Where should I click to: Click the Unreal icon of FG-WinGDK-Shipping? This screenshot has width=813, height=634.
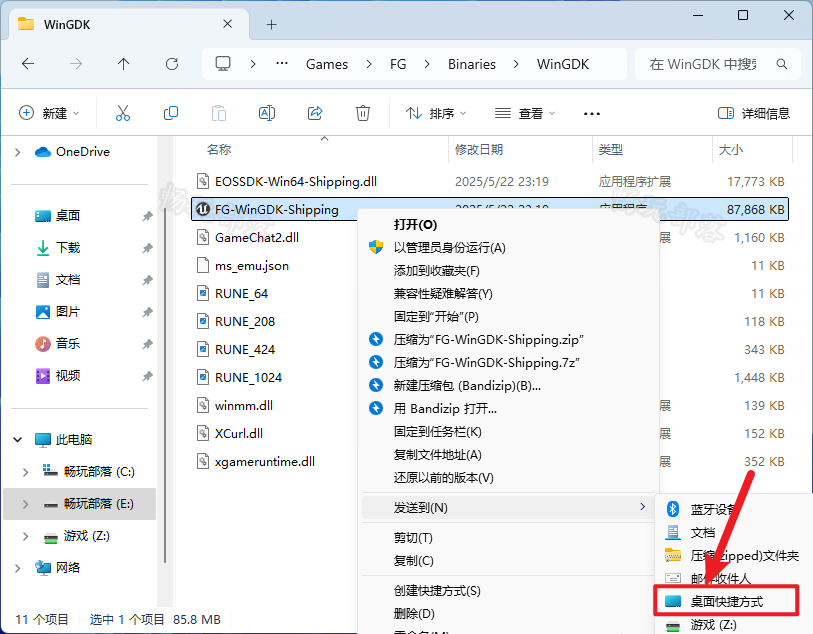point(203,209)
